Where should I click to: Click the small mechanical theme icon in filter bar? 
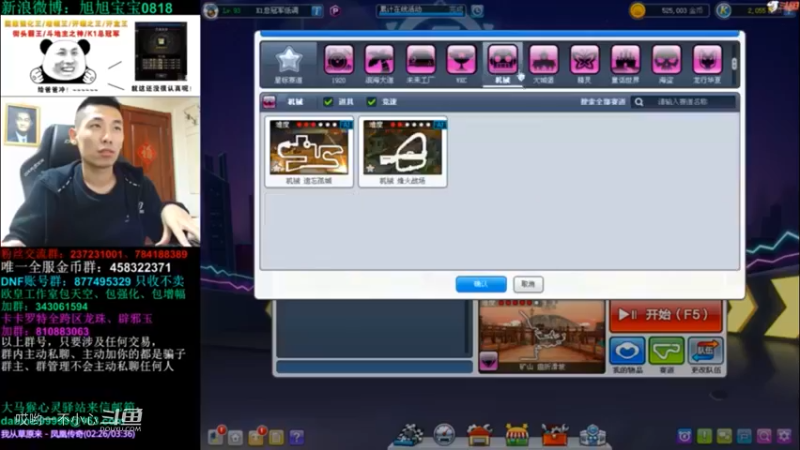(269, 102)
